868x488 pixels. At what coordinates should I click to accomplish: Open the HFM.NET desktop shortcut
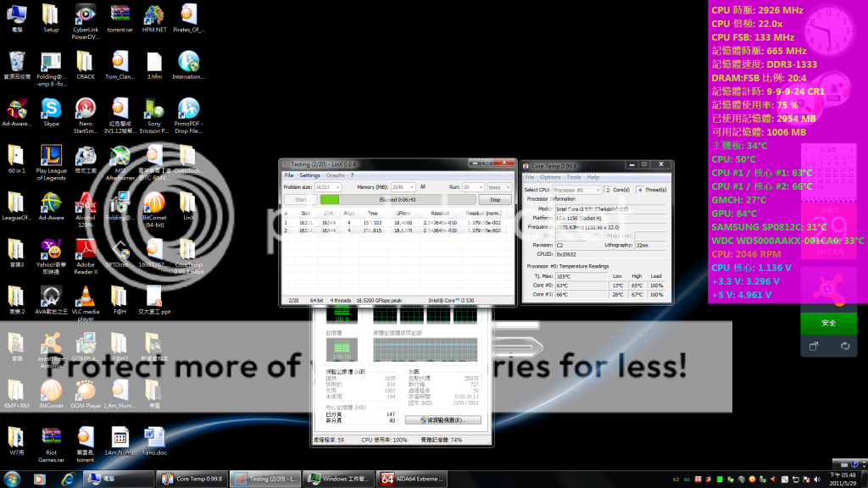pyautogui.click(x=154, y=19)
